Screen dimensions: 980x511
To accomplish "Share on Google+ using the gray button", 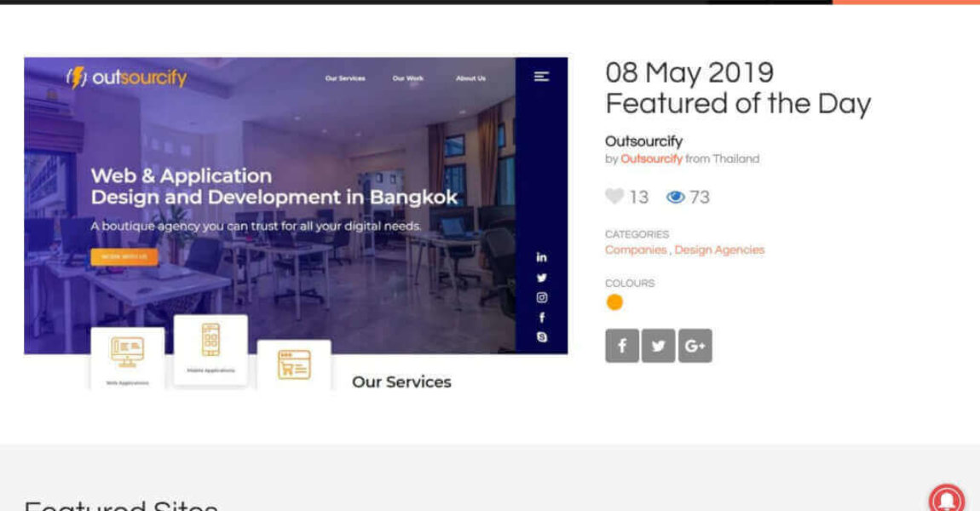I will click(x=695, y=346).
